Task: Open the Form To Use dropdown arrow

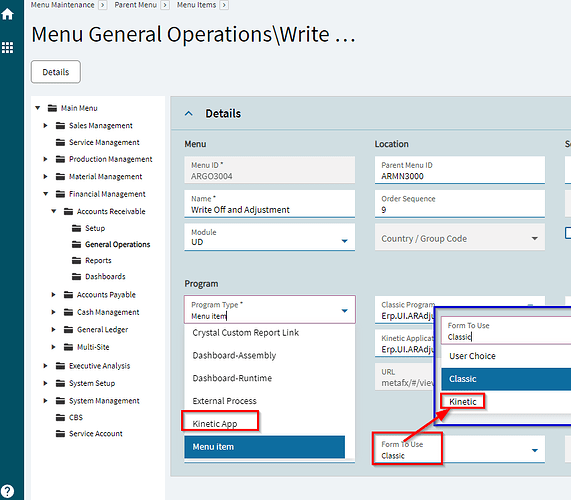Action: coord(534,450)
